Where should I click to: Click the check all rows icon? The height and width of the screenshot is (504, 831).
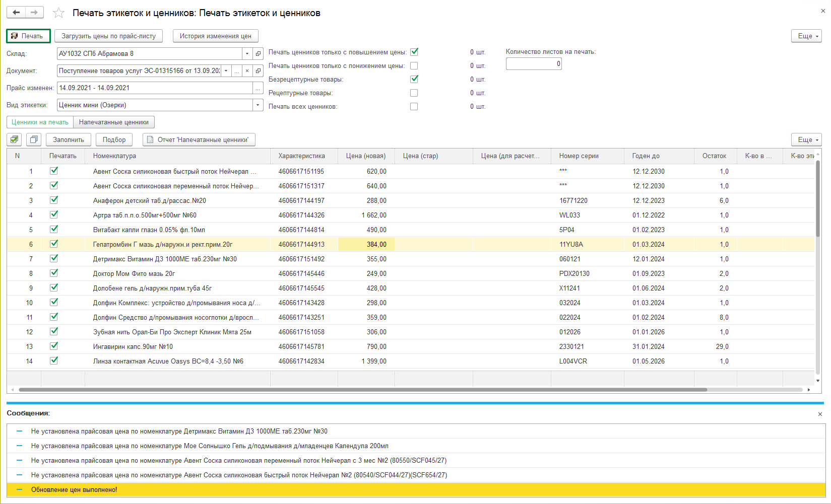[x=15, y=139]
